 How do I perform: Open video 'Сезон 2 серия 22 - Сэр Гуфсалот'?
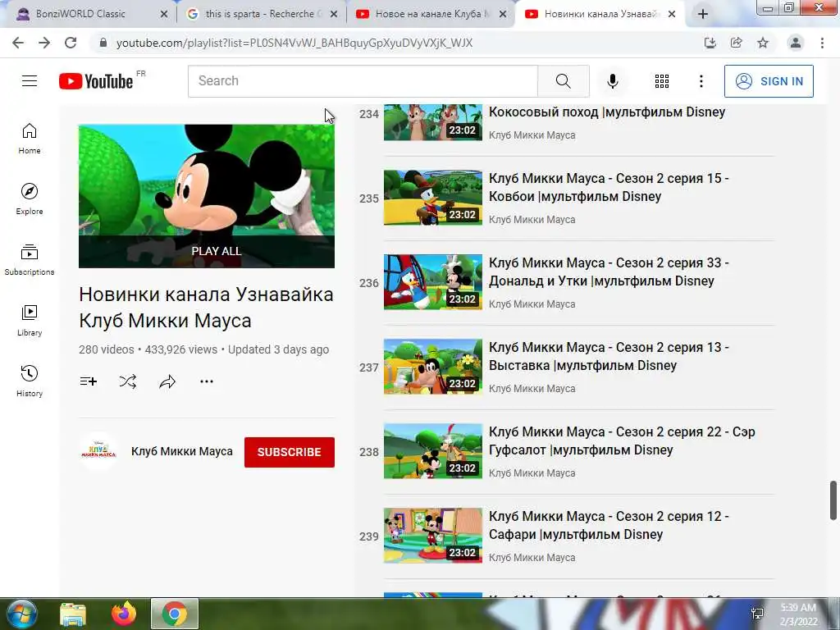point(622,441)
